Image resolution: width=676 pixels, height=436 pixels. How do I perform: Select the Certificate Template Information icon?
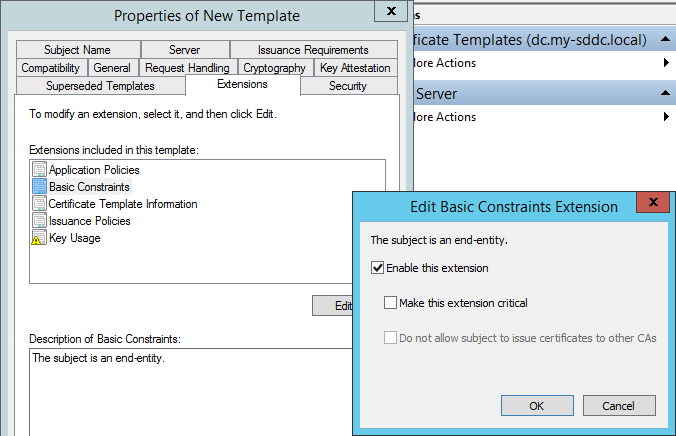click(x=39, y=204)
